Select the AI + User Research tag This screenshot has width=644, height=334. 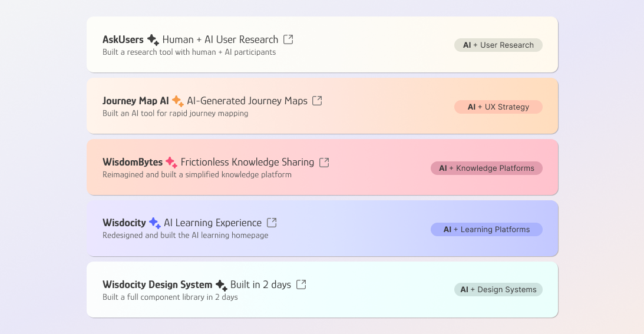(498, 45)
